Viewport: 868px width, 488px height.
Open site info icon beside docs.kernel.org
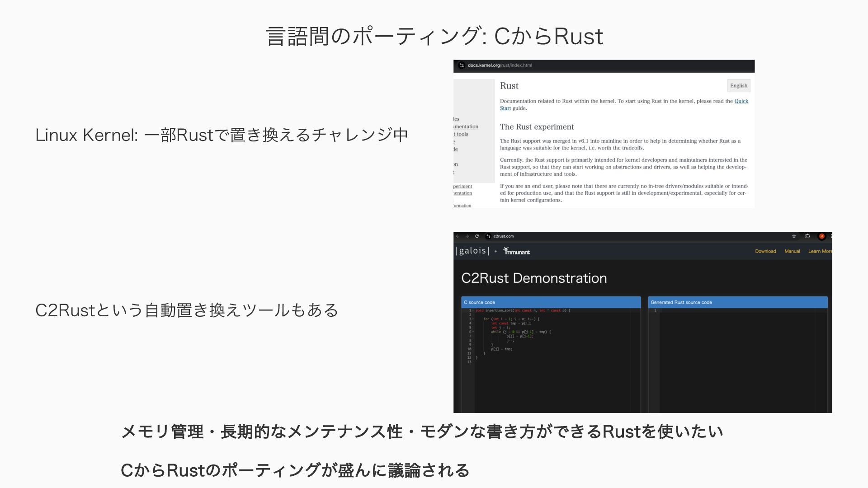click(x=462, y=66)
